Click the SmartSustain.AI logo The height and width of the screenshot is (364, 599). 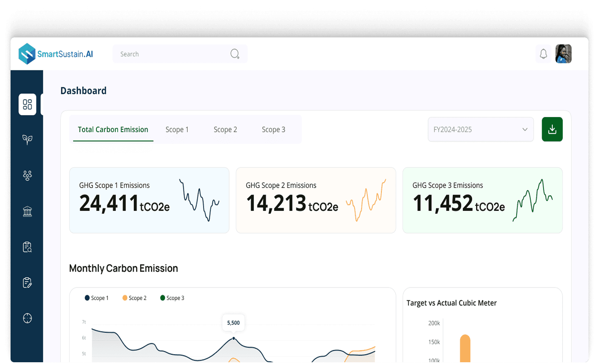pos(56,54)
